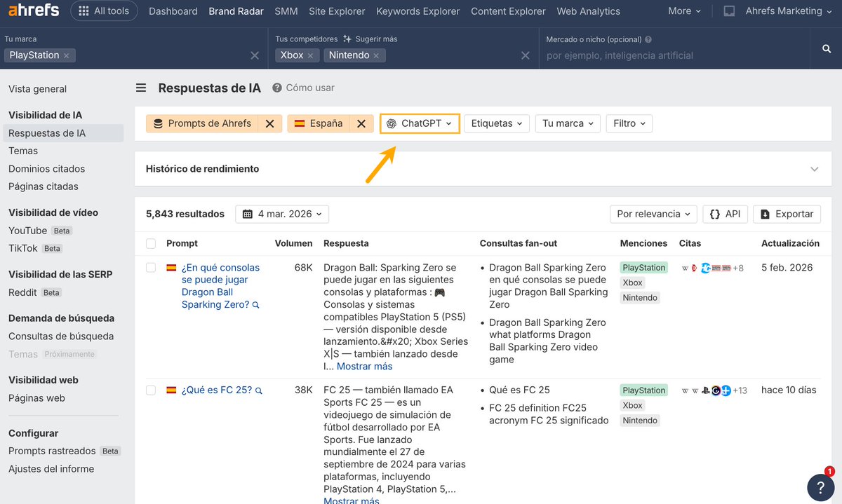Focus the Mercado o nicho input field

coord(674,55)
